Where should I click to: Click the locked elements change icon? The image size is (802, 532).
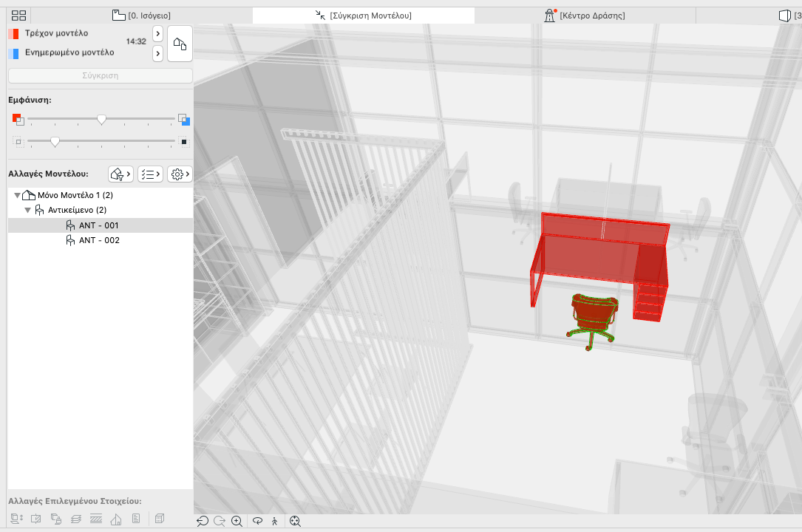[56, 519]
